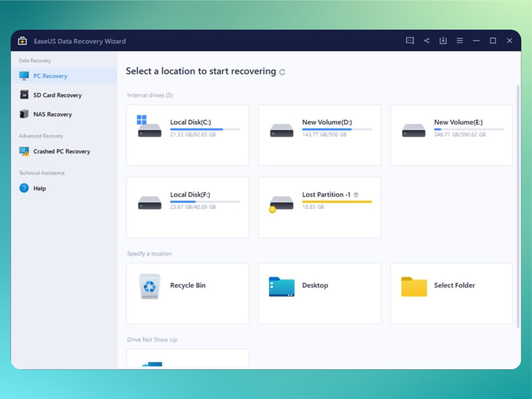The image size is (532, 399).
Task: Click the Crashed PC warning icon
Action: (x=24, y=151)
